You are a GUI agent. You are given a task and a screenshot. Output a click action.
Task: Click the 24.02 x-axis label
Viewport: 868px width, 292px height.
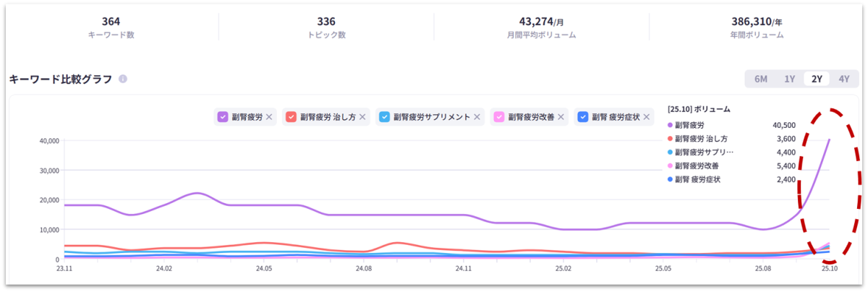[164, 269]
